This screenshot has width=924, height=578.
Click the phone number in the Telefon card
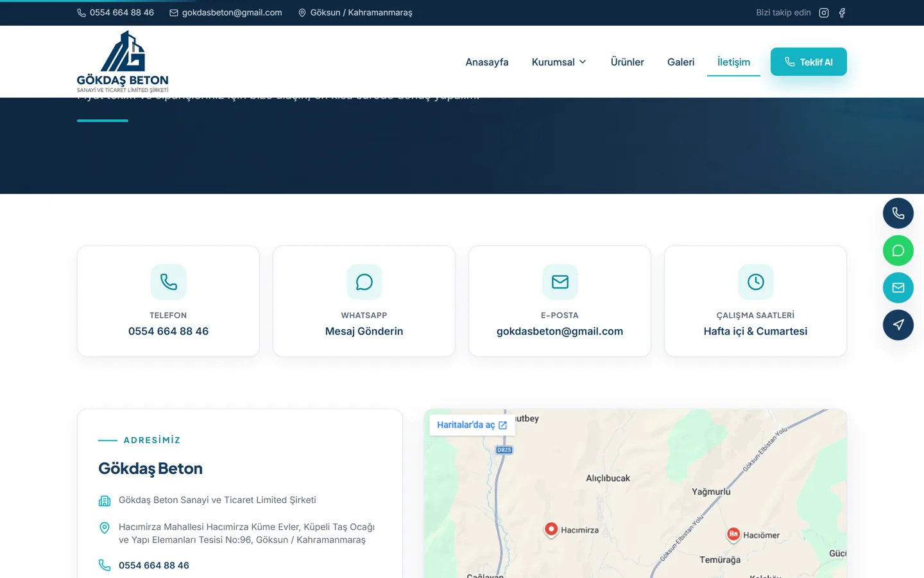pos(169,331)
